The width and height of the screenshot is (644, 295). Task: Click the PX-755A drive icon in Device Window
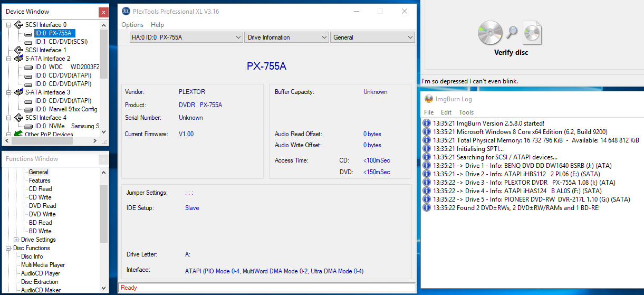[x=28, y=33]
